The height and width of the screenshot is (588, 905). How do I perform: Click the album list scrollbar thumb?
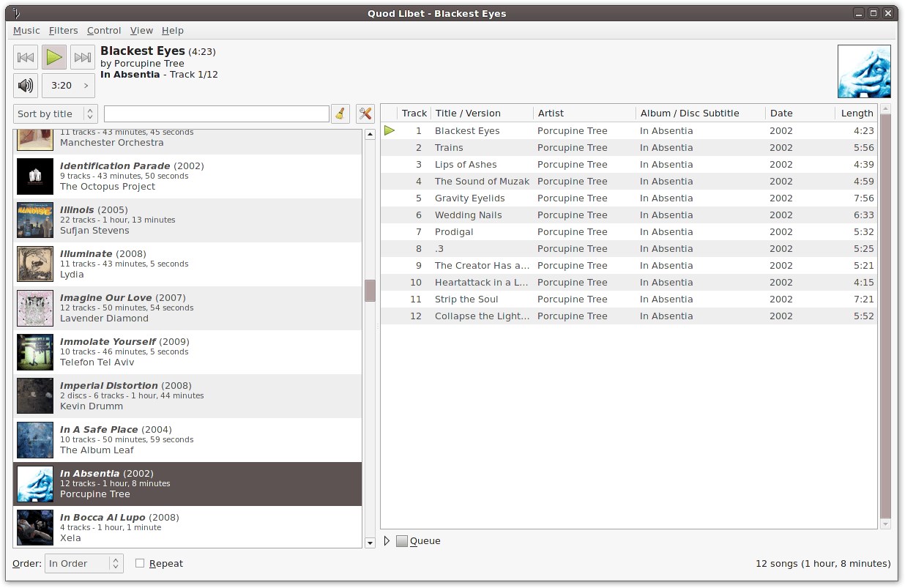pyautogui.click(x=370, y=290)
